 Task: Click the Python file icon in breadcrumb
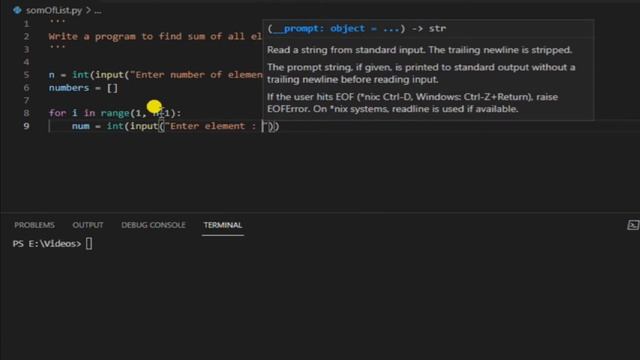17,10
